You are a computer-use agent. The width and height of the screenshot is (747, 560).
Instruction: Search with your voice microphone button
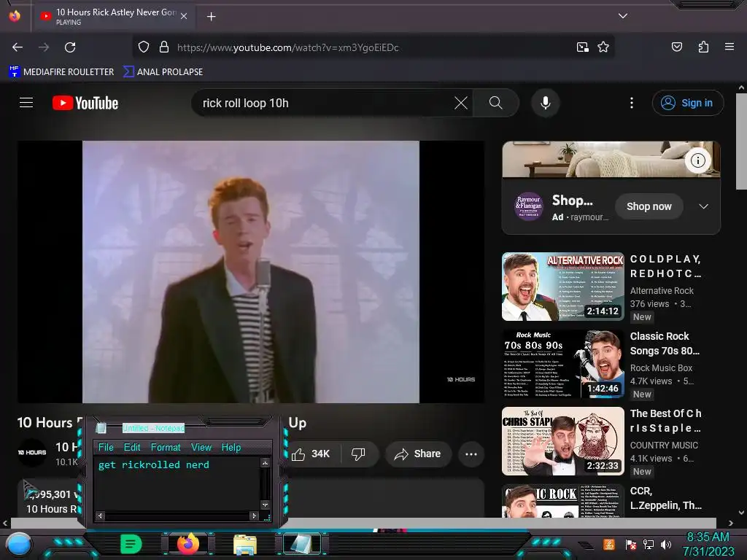click(546, 103)
